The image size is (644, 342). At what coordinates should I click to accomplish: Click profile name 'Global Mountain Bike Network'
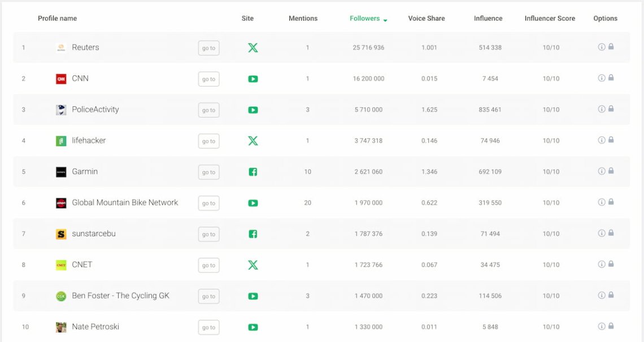[x=125, y=202]
